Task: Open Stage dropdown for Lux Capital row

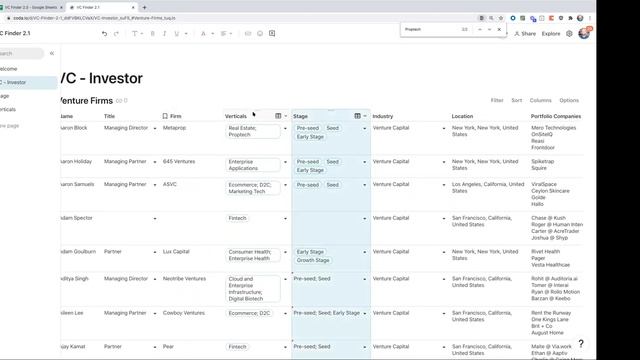Action: click(x=364, y=252)
